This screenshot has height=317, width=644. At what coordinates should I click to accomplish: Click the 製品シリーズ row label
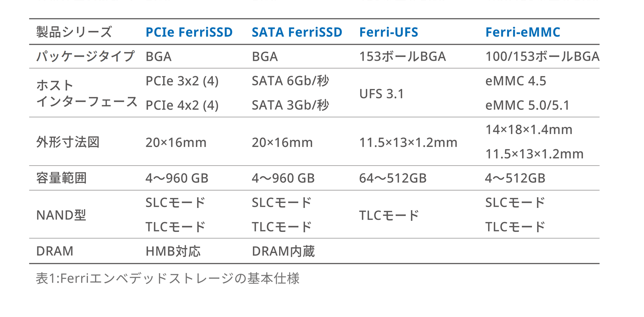tap(74, 32)
